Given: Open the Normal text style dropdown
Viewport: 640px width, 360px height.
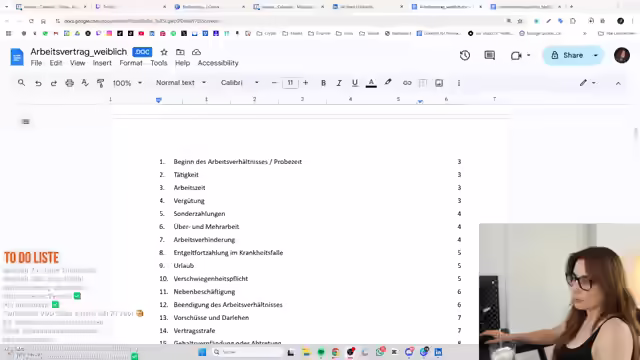Looking at the screenshot, I should coord(181,83).
